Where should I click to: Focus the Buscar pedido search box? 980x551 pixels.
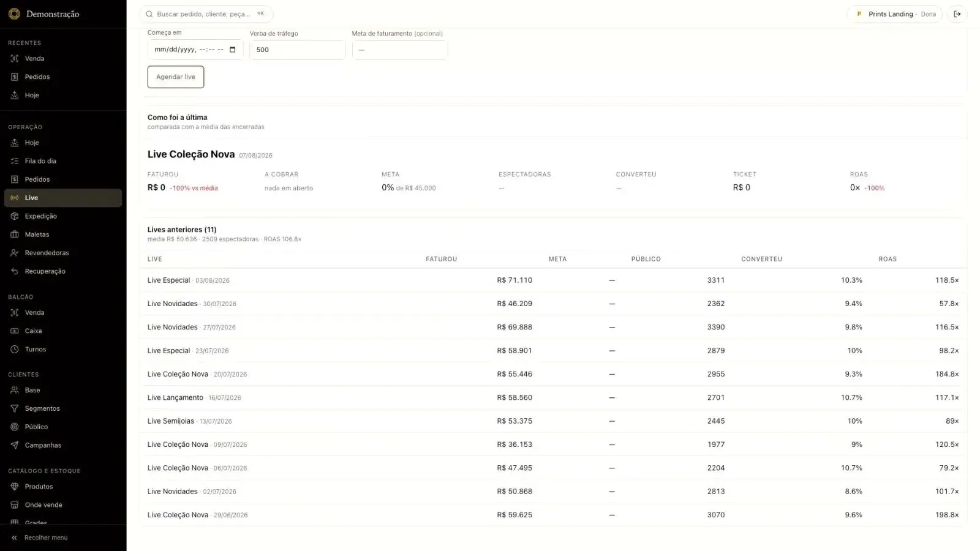tap(206, 14)
